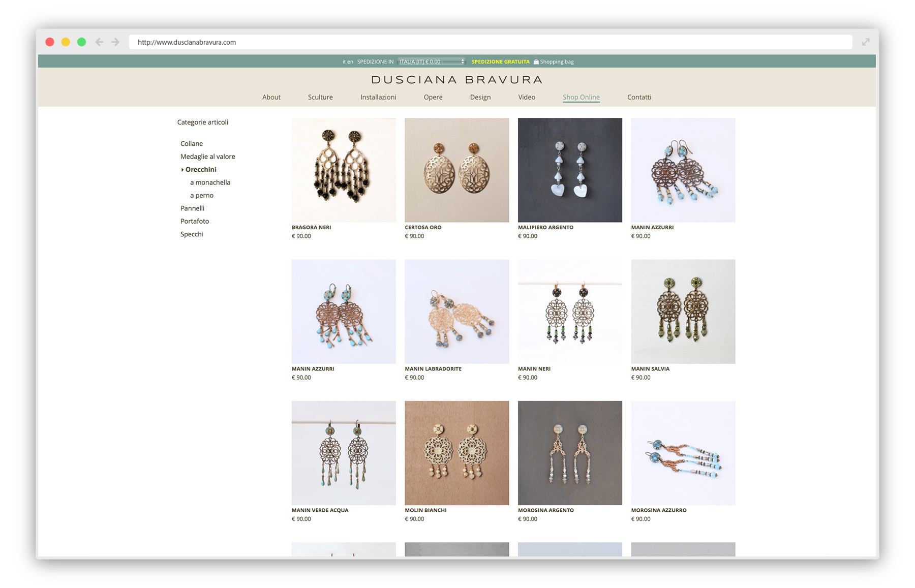The height and width of the screenshot is (588, 915).
Task: Click the fullscreen expand icon
Action: click(866, 42)
